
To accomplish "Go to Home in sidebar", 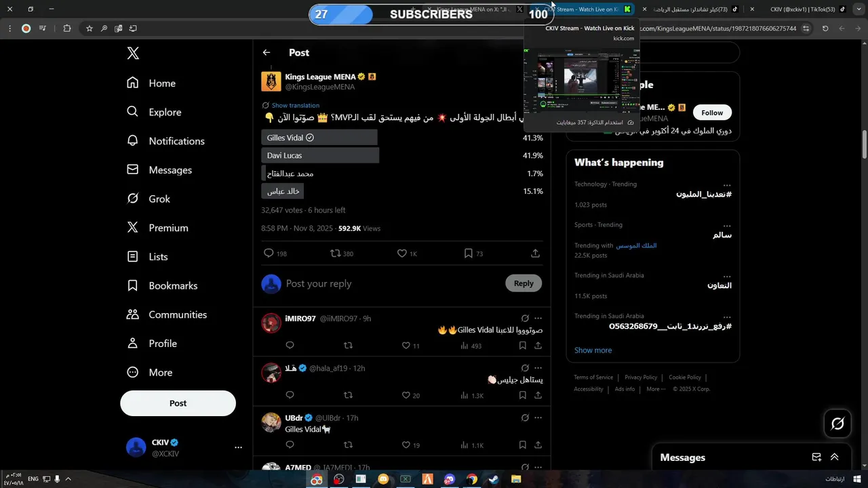I will tap(152, 83).
